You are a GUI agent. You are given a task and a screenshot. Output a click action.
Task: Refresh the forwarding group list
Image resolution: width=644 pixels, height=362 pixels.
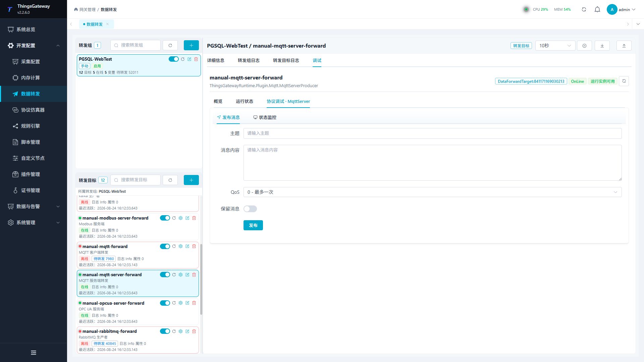(170, 45)
